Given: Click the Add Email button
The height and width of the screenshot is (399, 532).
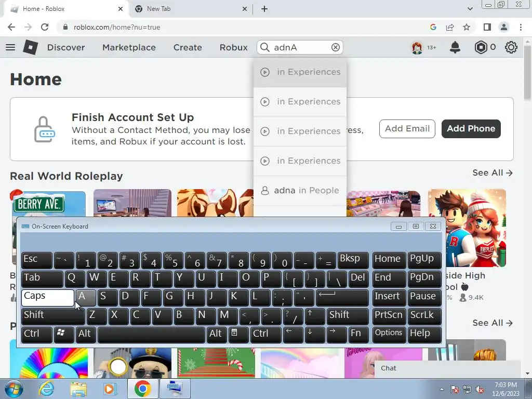Looking at the screenshot, I should [x=407, y=129].
